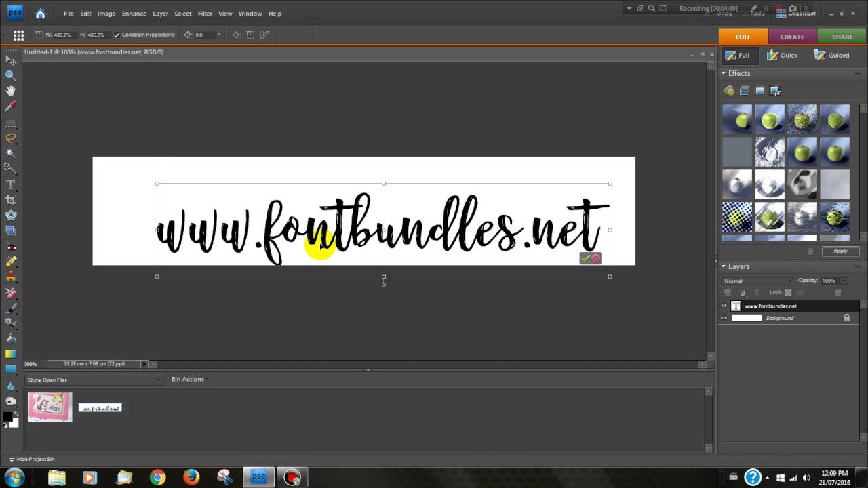
Task: Switch to the CREATE tab
Action: point(792,37)
